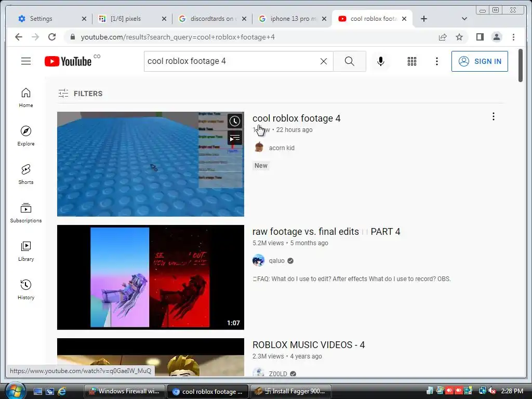This screenshot has height=399, width=532.
Task: Open YouTube settings three-dot menu
Action: 437,61
